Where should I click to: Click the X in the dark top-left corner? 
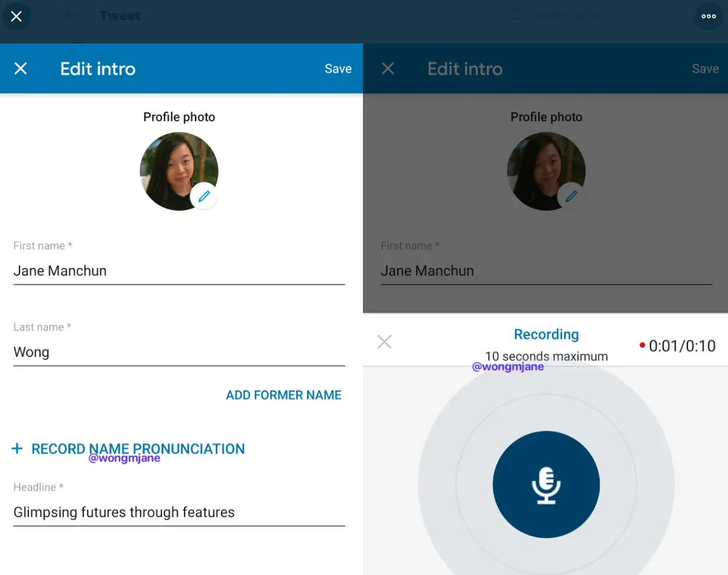tap(17, 16)
